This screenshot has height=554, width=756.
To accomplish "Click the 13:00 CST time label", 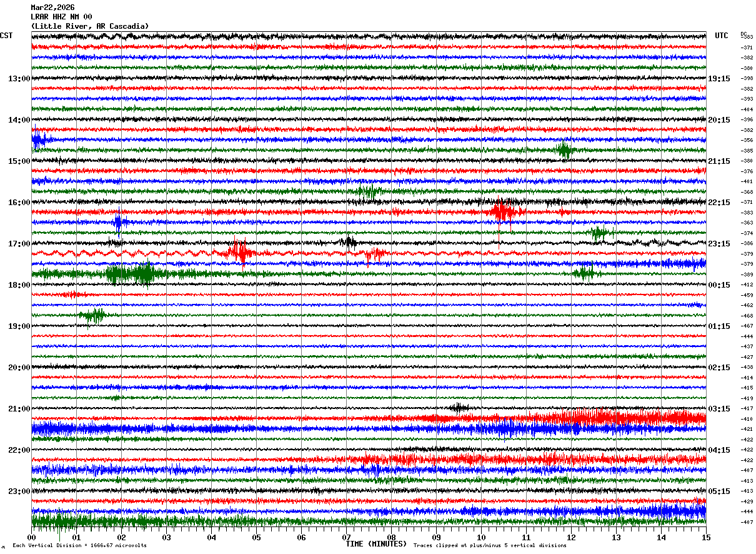I will (19, 79).
